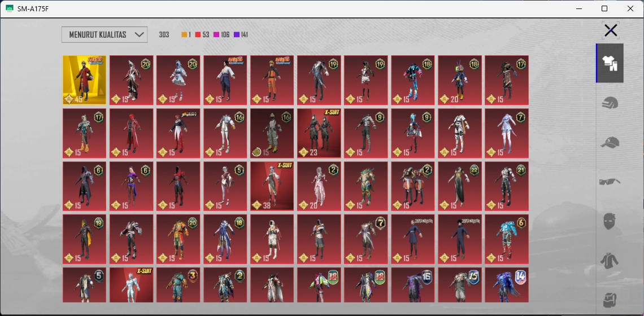Choose yellow-hooded black outfit badge 19
This screenshot has width=644, height=316.
pyautogui.click(x=84, y=239)
